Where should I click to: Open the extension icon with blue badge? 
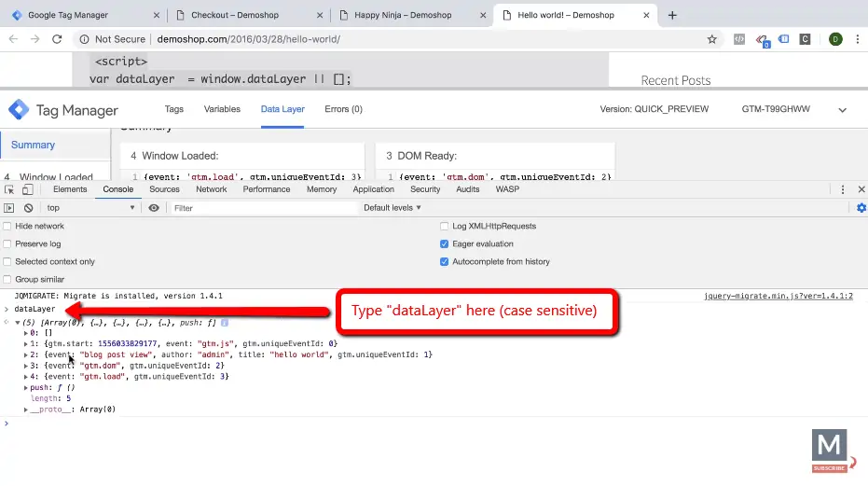(763, 40)
